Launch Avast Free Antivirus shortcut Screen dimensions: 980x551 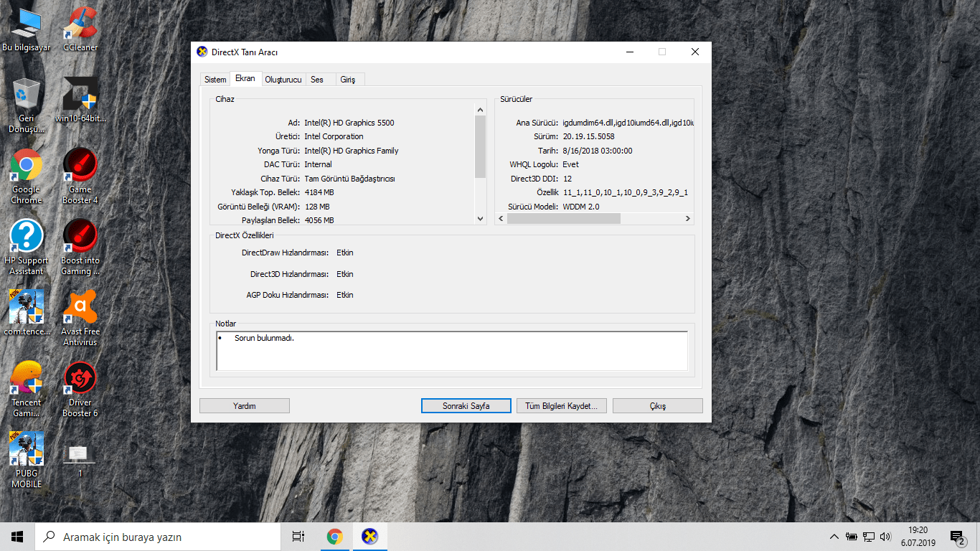pyautogui.click(x=80, y=319)
